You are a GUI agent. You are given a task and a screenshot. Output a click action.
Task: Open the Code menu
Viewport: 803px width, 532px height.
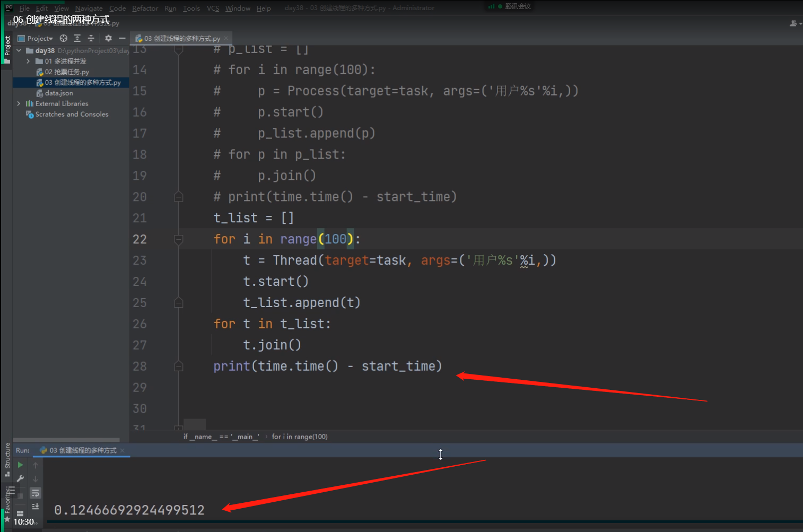pos(118,8)
